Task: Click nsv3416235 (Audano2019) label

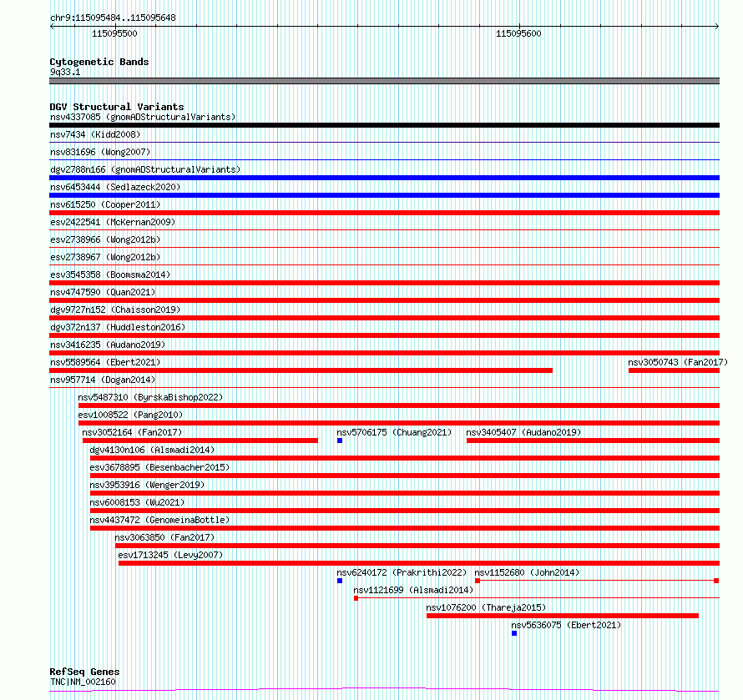Action: (x=108, y=345)
